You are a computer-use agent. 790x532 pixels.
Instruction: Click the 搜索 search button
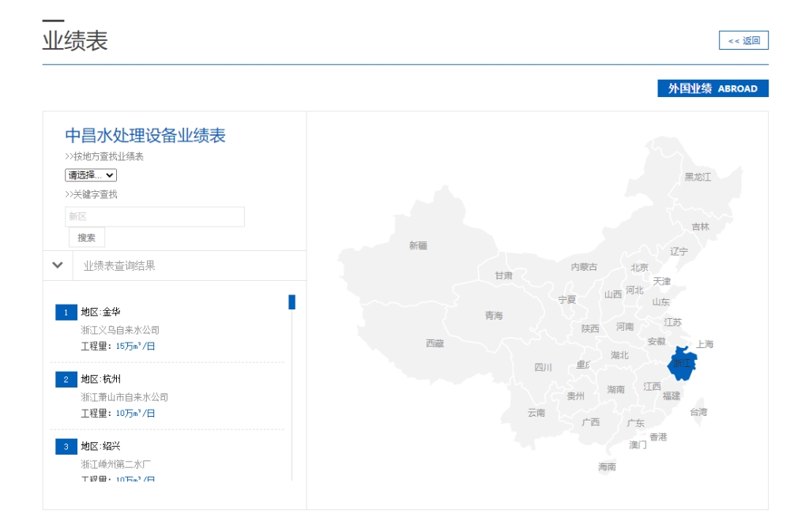[x=87, y=238]
